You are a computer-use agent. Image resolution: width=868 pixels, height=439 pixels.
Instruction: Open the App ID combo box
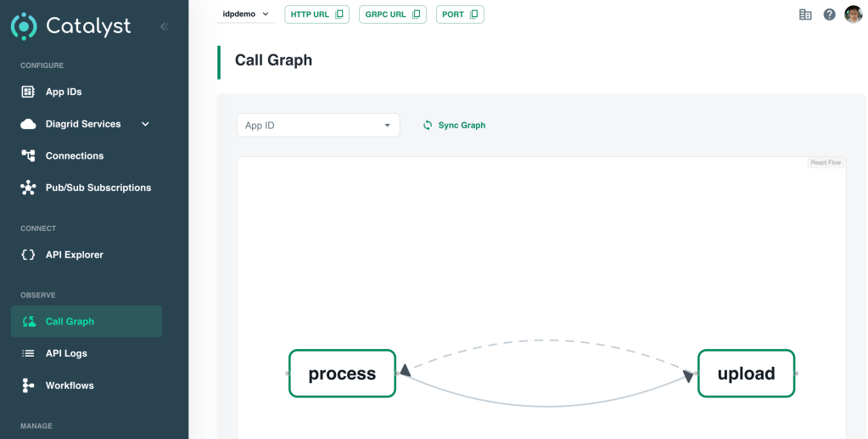tap(317, 125)
